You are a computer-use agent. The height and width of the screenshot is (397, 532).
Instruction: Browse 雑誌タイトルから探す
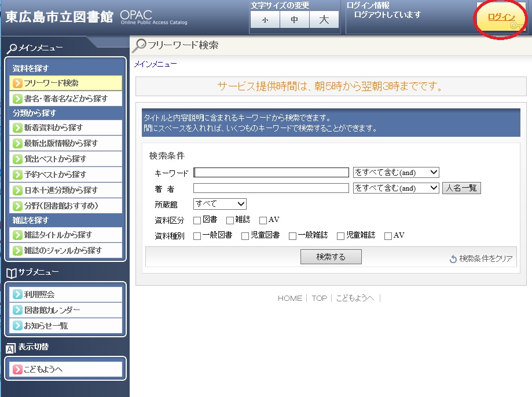(66, 235)
